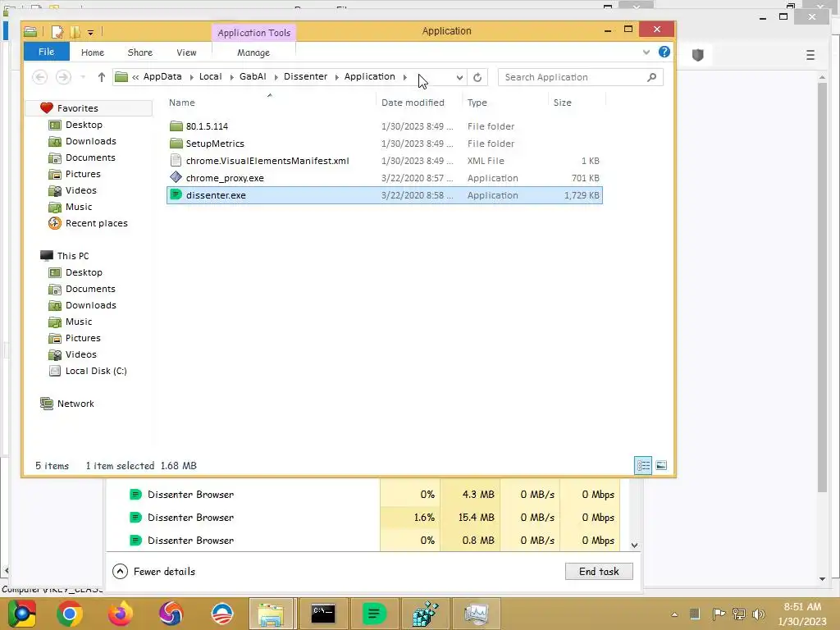
Task: Switch to the Home ribbon tab
Action: pyautogui.click(x=93, y=52)
